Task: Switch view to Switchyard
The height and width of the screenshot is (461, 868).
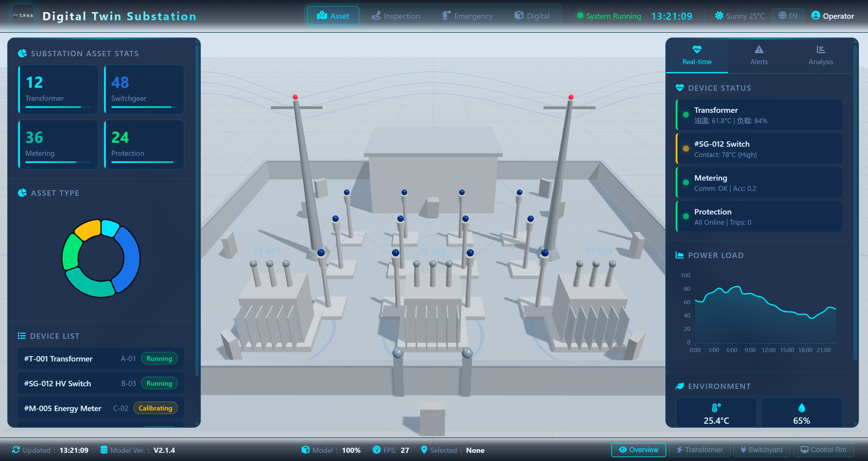Action: coord(761,450)
